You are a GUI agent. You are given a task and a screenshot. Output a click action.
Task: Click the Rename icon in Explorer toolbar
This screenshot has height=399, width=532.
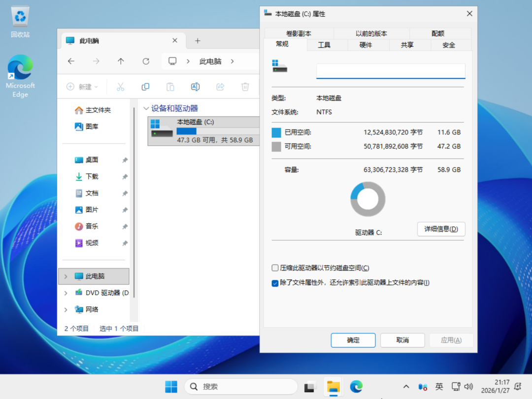[195, 87]
